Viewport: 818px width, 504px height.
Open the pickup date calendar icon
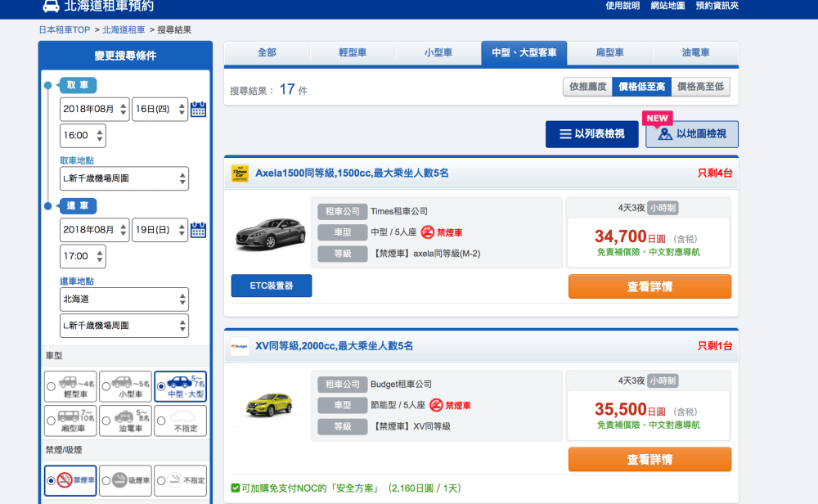(198, 110)
